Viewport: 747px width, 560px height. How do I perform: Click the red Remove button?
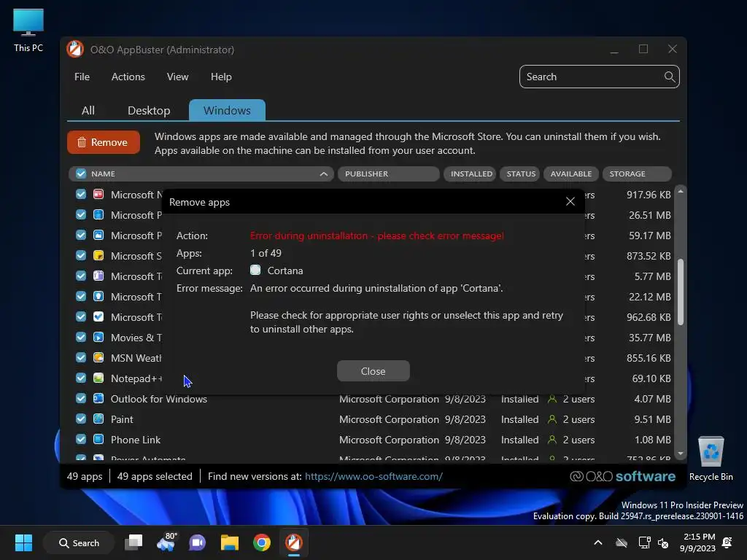point(104,142)
